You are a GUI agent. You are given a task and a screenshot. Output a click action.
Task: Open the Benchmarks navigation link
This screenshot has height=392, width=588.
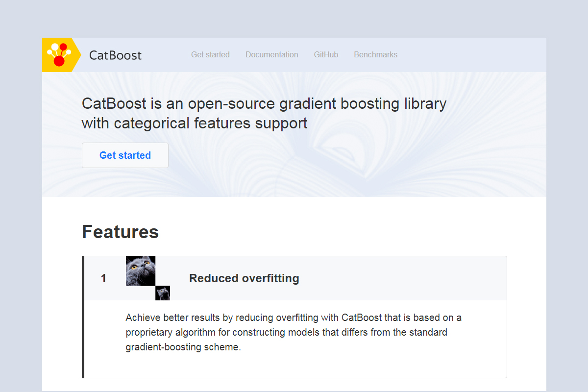pyautogui.click(x=375, y=55)
